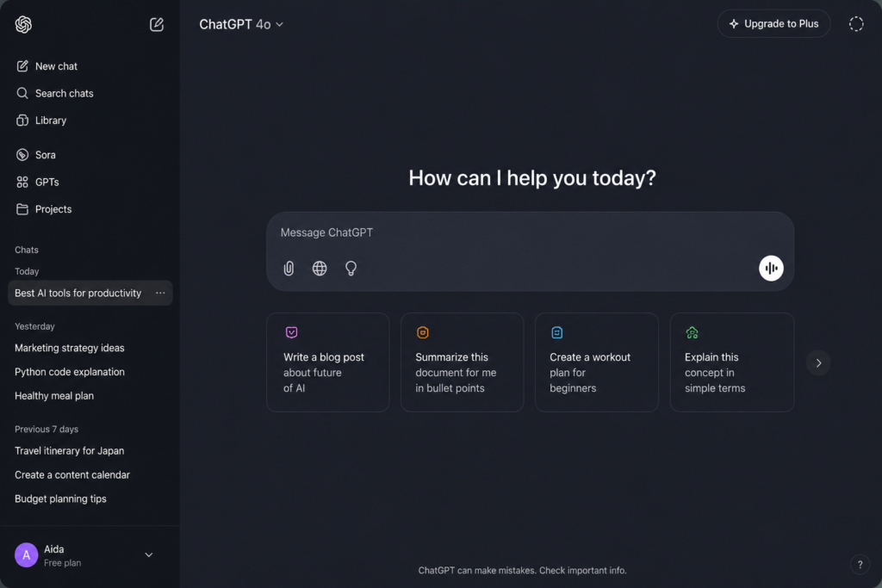
Task: Click the GPTs grid icon
Action: pos(22,182)
